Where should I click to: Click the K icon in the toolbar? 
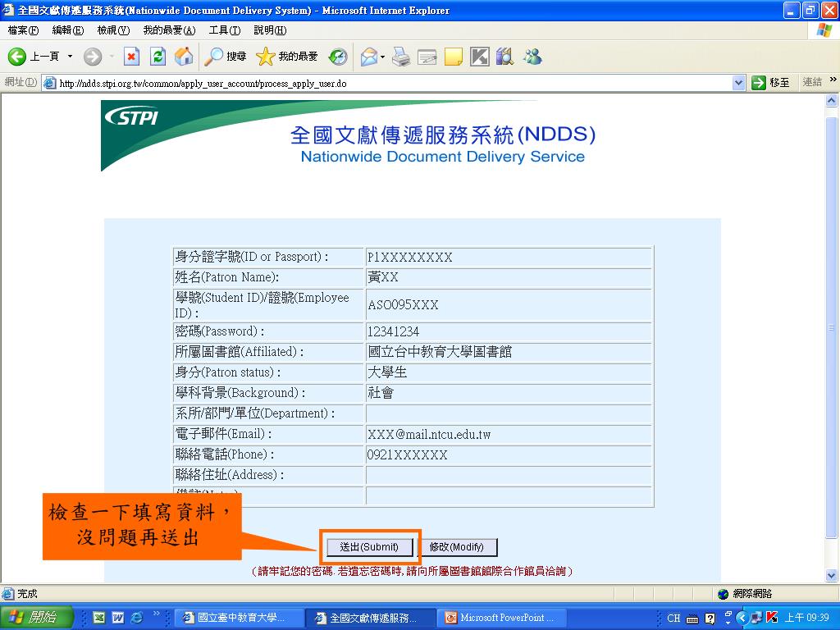[479, 57]
